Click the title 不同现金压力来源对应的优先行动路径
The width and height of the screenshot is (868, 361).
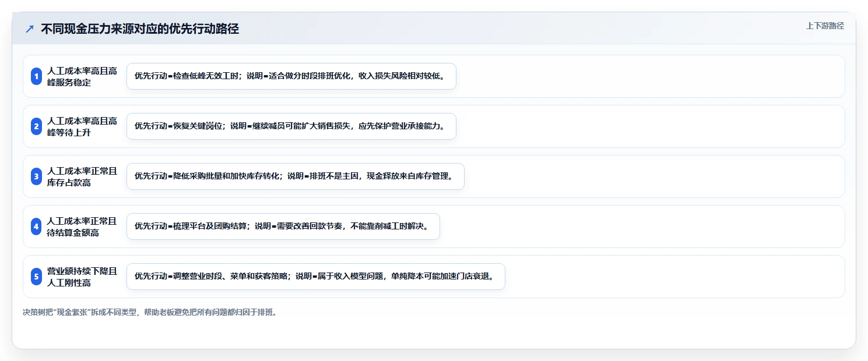(x=140, y=29)
